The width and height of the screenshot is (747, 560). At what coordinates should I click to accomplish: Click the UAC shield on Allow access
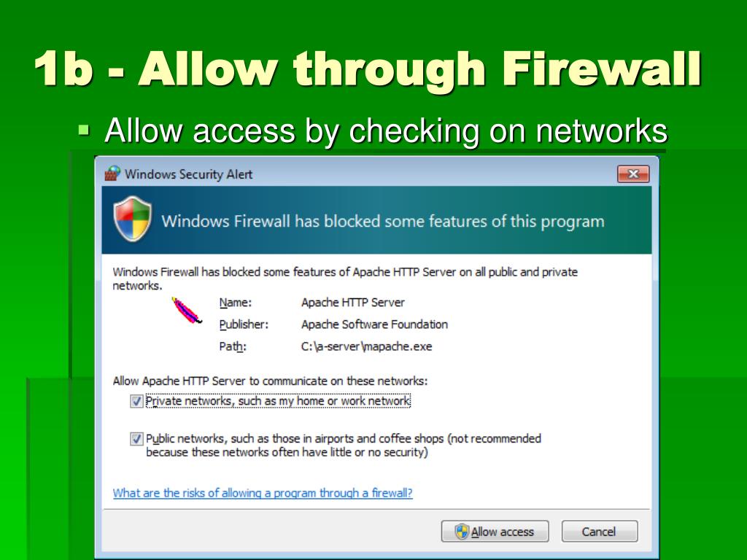(462, 532)
